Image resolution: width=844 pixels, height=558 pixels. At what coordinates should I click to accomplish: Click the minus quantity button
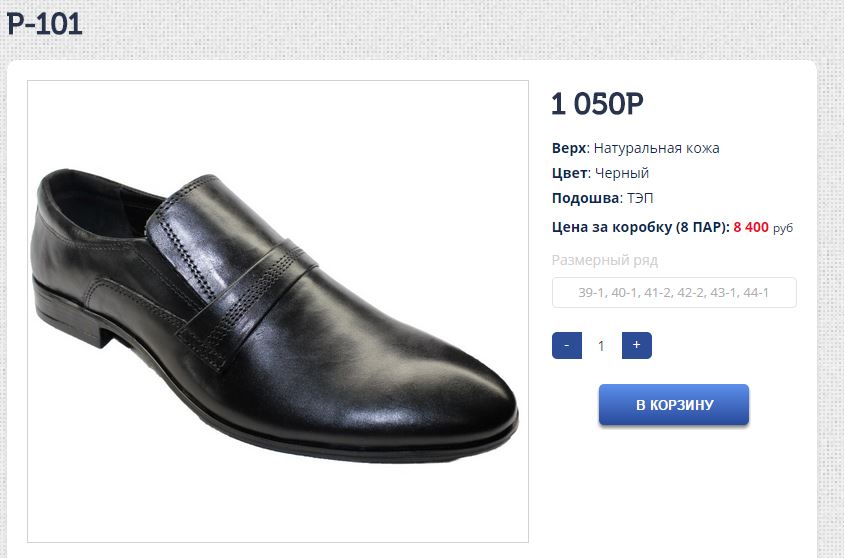[567, 345]
